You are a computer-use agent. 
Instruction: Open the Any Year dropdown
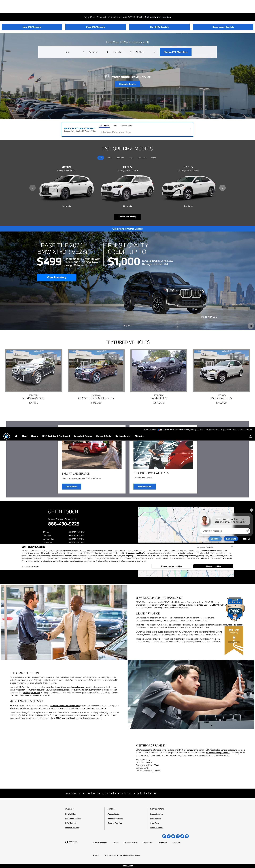(x=99, y=52)
